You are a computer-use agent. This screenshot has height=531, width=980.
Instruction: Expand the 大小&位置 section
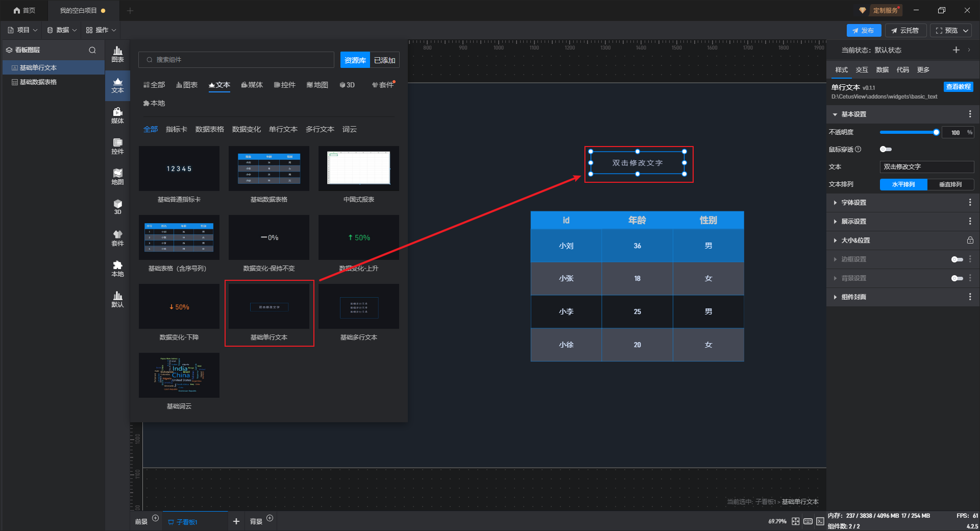point(835,240)
